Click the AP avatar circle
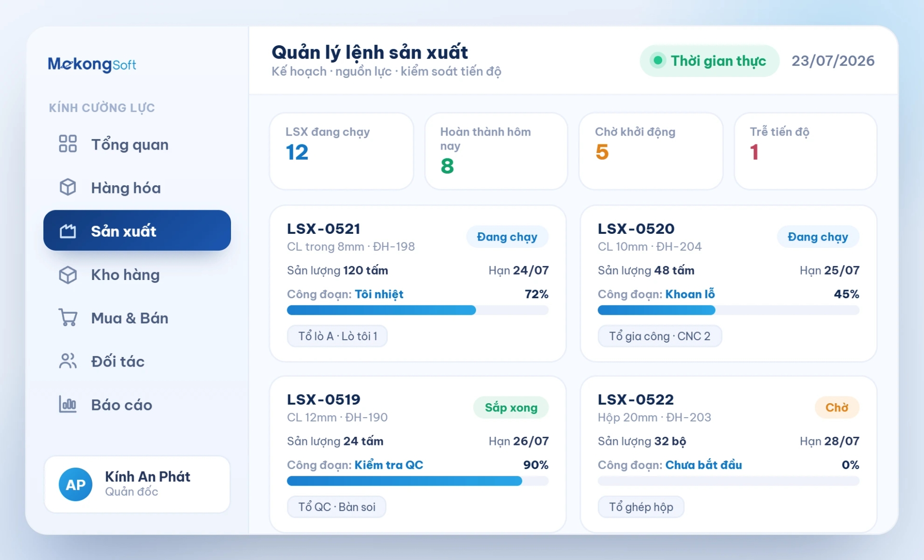Image resolution: width=924 pixels, height=560 pixels. coord(76,484)
